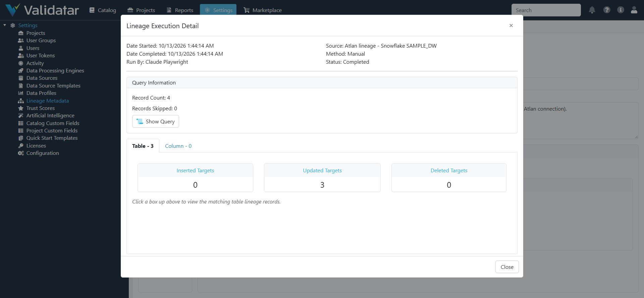Click the 'Status: Completed' text
The height and width of the screenshot is (298, 644).
click(347, 62)
